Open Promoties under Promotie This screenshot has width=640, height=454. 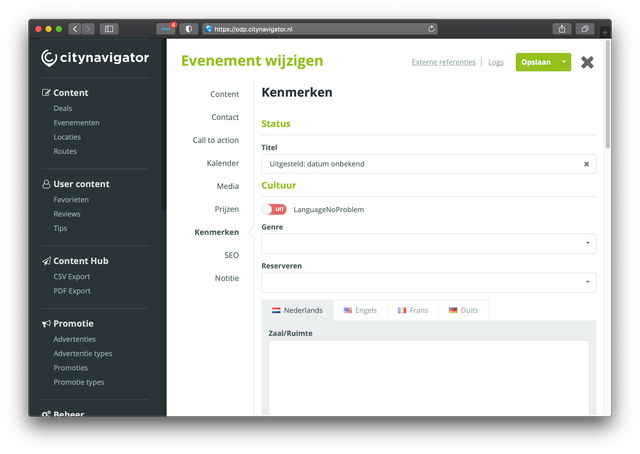click(x=71, y=368)
